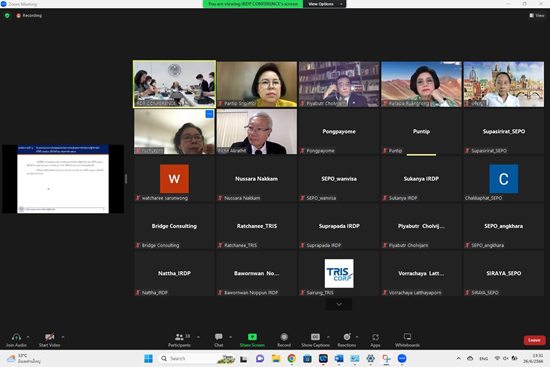Select Pantip Sripimol's video tile

(x=257, y=84)
